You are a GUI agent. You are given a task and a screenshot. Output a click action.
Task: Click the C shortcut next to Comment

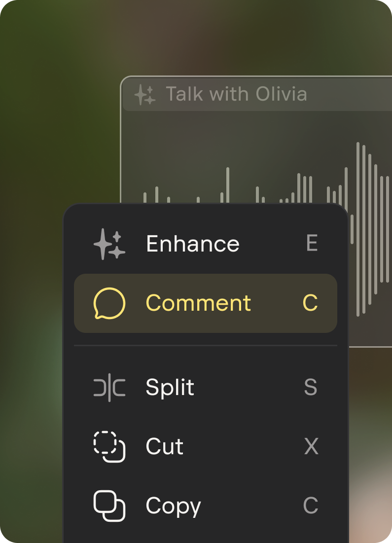click(x=310, y=303)
